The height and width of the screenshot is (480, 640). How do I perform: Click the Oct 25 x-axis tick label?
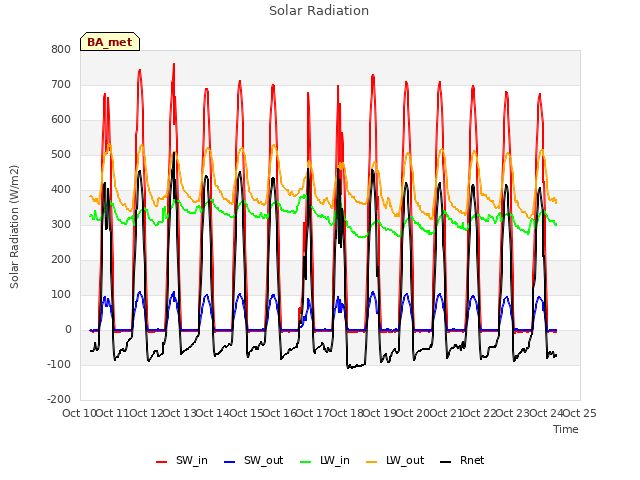[x=580, y=413]
